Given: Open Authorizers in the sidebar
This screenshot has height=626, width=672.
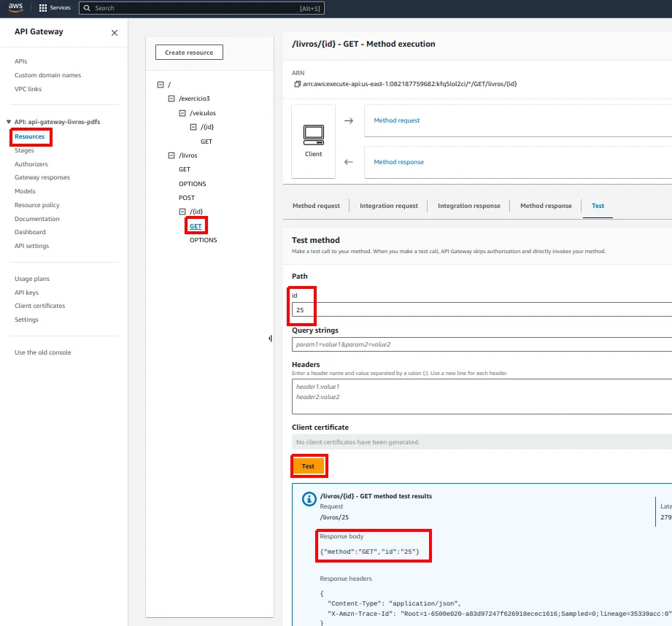Looking at the screenshot, I should click(x=31, y=164).
